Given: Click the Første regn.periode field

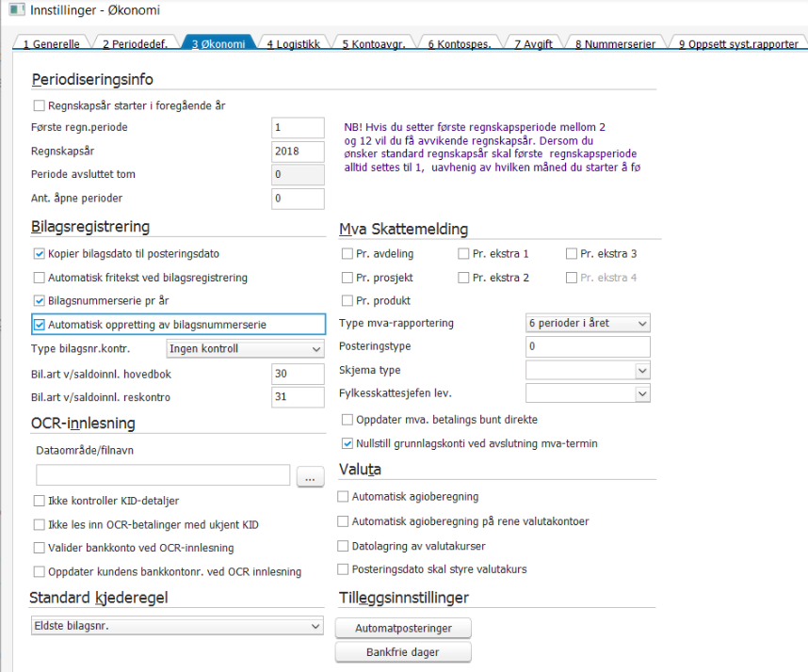Looking at the screenshot, I should point(298,127).
